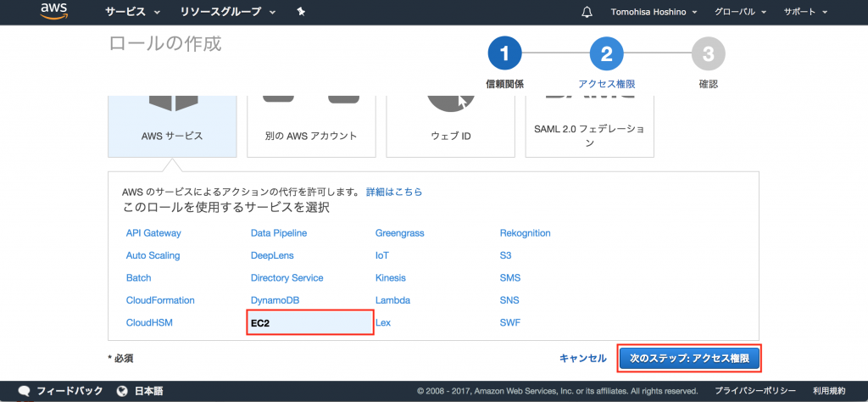The height and width of the screenshot is (402, 868).
Task: Change language via 日本語
Action: [149, 390]
